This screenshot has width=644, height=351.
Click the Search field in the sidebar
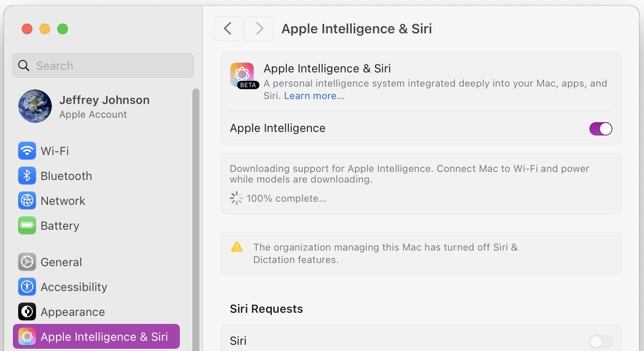[103, 65]
